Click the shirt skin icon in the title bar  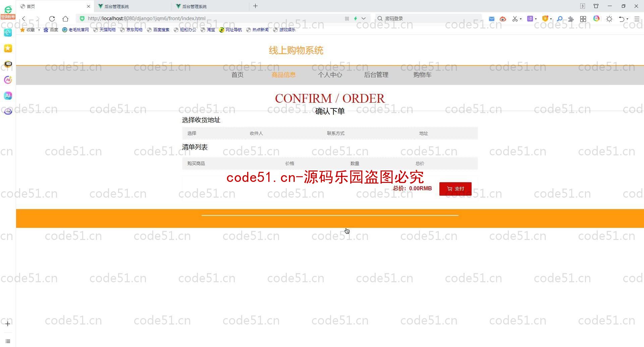pos(596,6)
